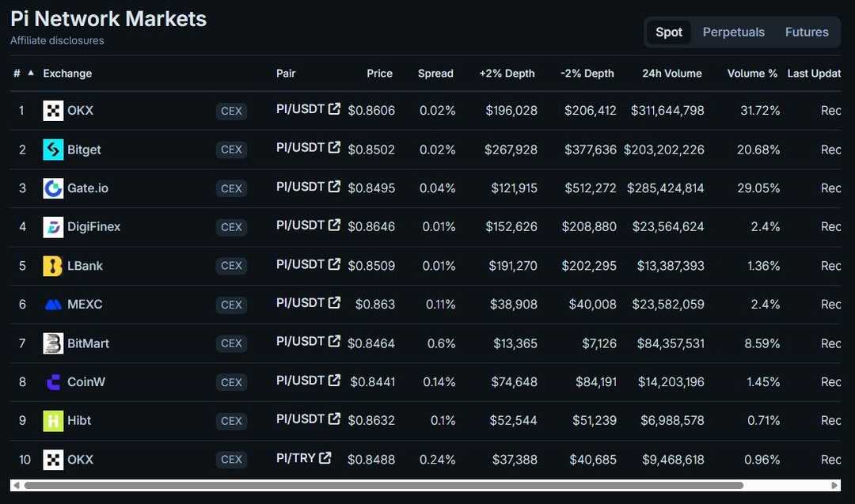This screenshot has height=504, width=855.
Task: Click the CoinW exchange logo
Action: click(52, 381)
